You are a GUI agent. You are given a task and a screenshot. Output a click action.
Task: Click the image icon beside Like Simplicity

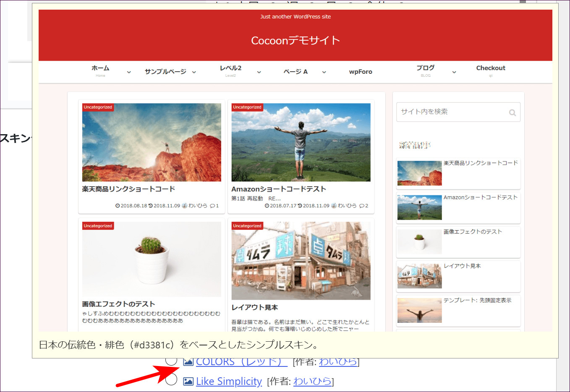[188, 381]
